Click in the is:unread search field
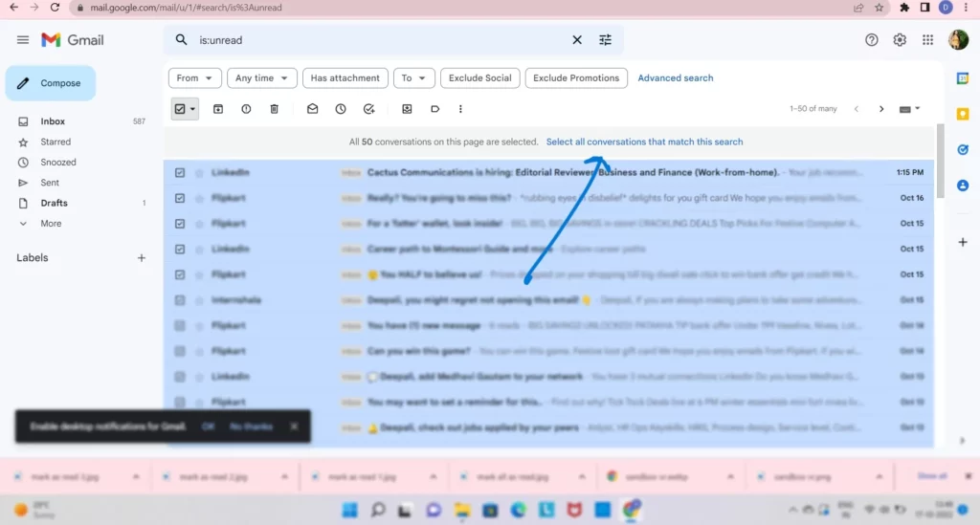The image size is (980, 525). tap(381, 40)
